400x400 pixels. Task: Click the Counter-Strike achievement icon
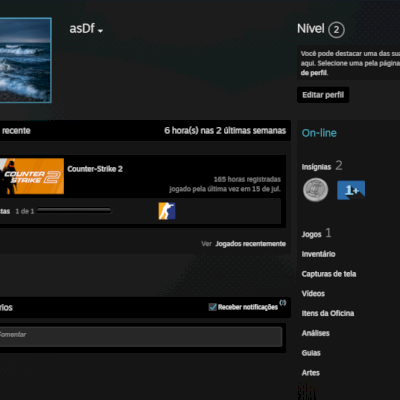(x=167, y=211)
